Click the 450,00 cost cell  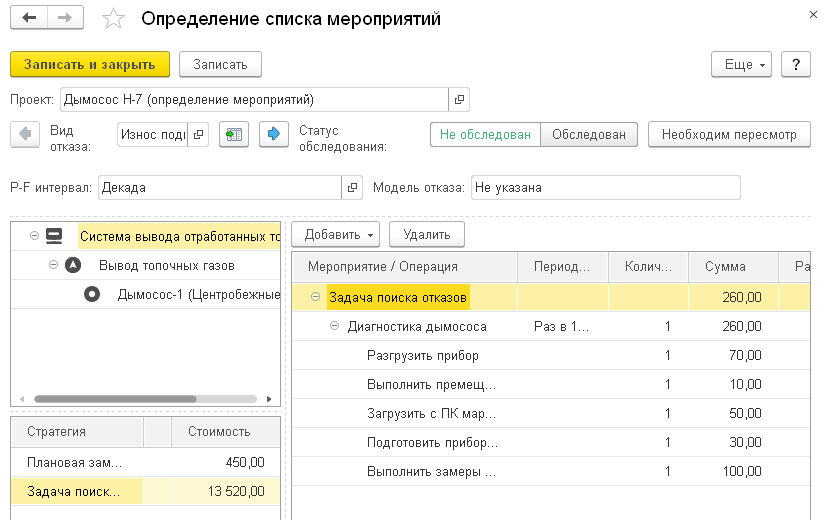pyautogui.click(x=226, y=462)
